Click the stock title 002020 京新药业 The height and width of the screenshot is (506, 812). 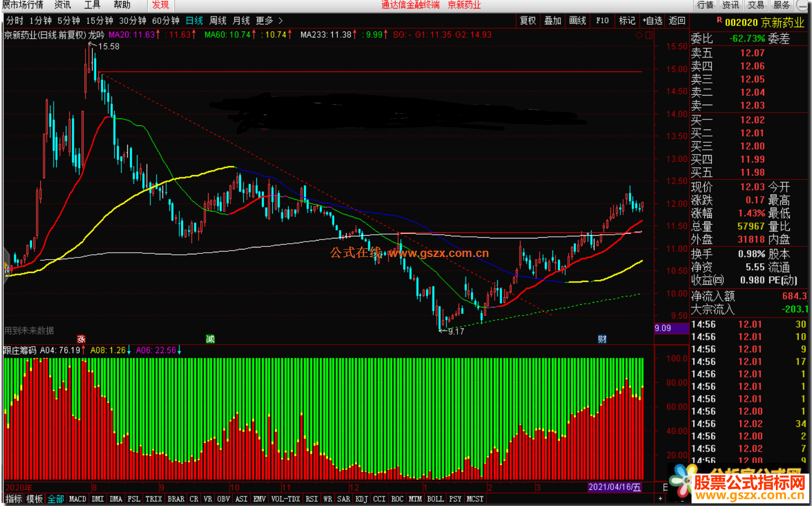(764, 23)
